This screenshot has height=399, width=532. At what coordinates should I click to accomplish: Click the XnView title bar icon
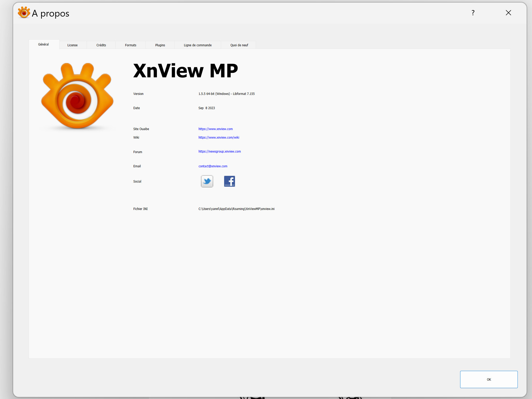[24, 13]
